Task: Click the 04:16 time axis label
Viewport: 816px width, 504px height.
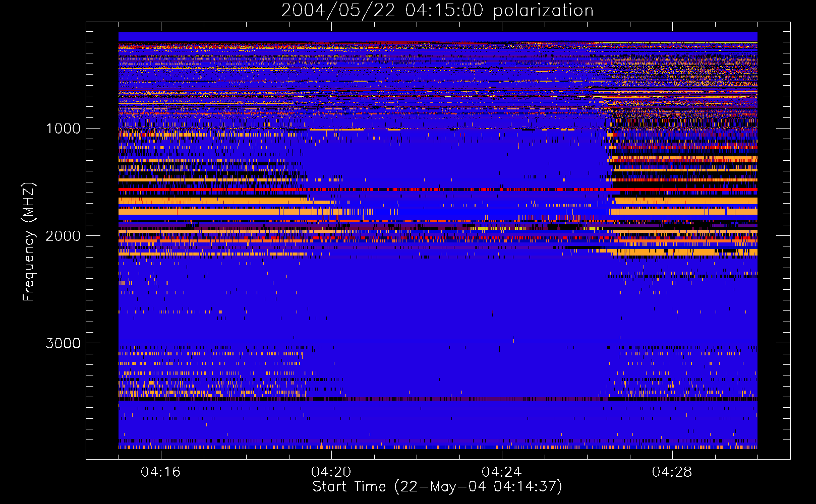Action: point(161,472)
